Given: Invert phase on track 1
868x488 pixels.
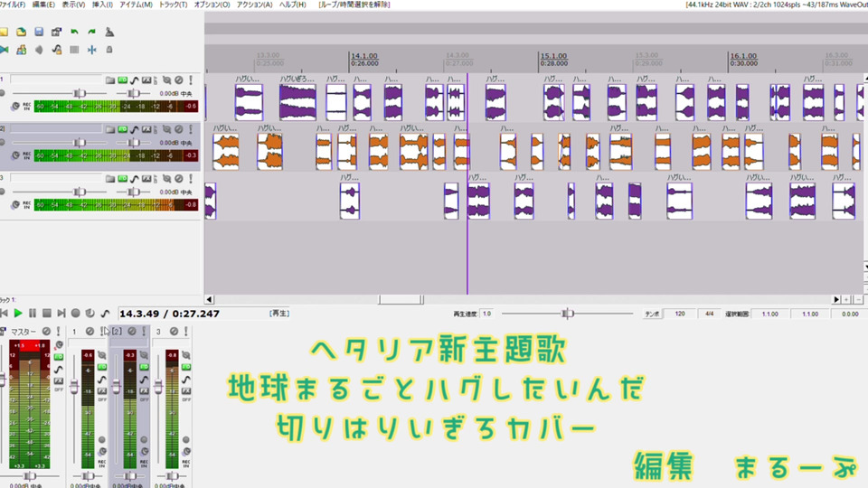Looking at the screenshot, I should coord(166,80).
